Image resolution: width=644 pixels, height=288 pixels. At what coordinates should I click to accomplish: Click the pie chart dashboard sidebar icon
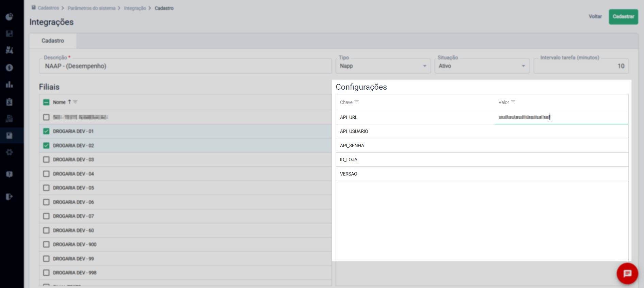10,17
